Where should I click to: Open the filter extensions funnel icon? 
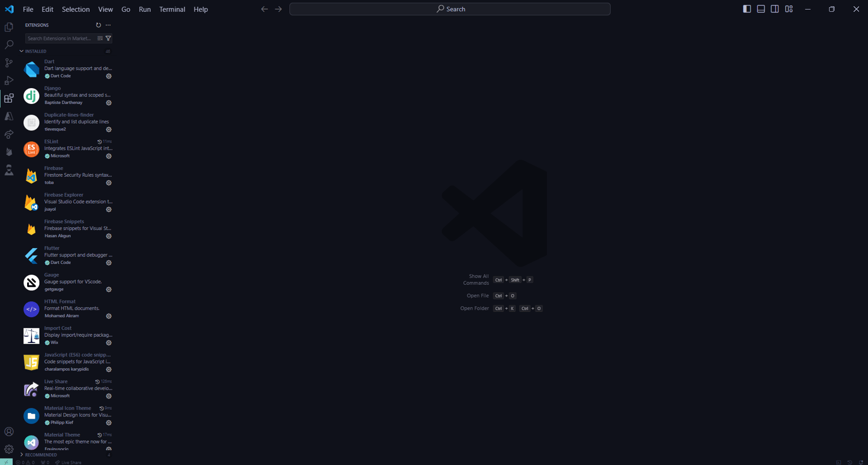[x=108, y=38]
